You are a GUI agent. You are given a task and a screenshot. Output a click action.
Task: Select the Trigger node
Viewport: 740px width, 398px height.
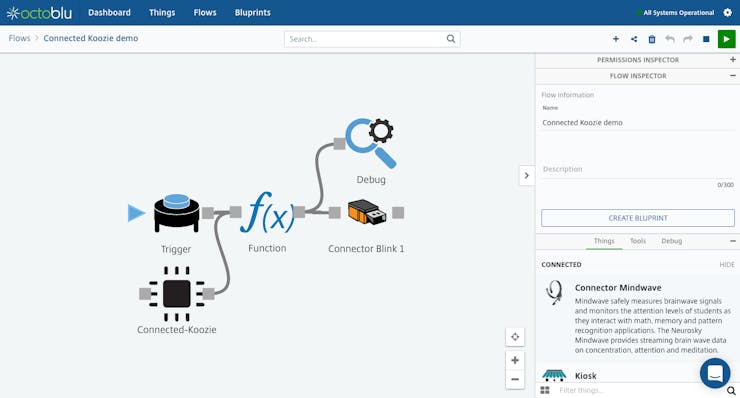coord(177,213)
